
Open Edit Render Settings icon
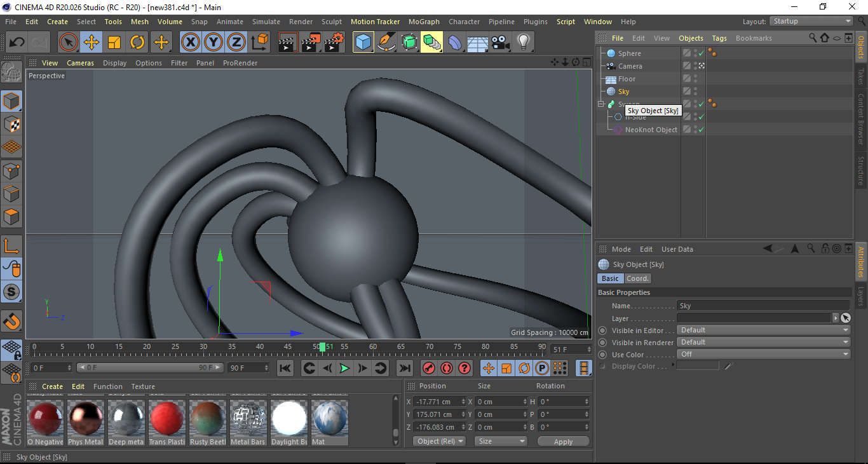[334, 43]
